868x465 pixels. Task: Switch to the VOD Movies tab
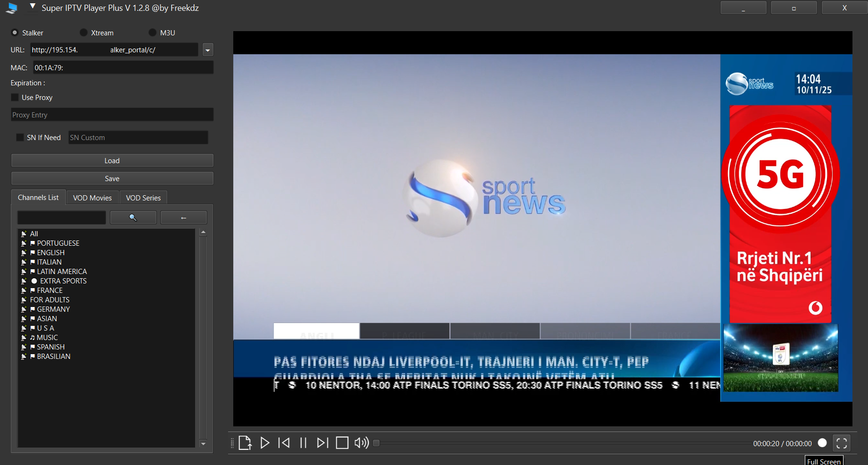click(x=92, y=198)
